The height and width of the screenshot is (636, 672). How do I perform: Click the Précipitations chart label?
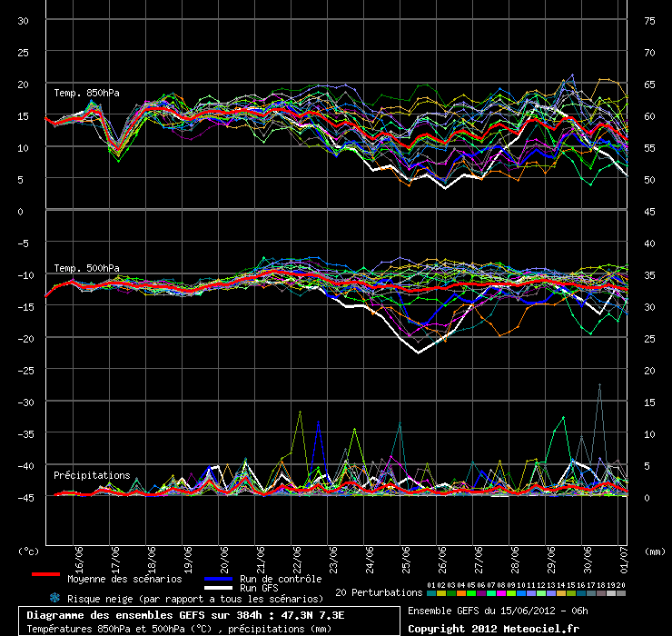92,475
